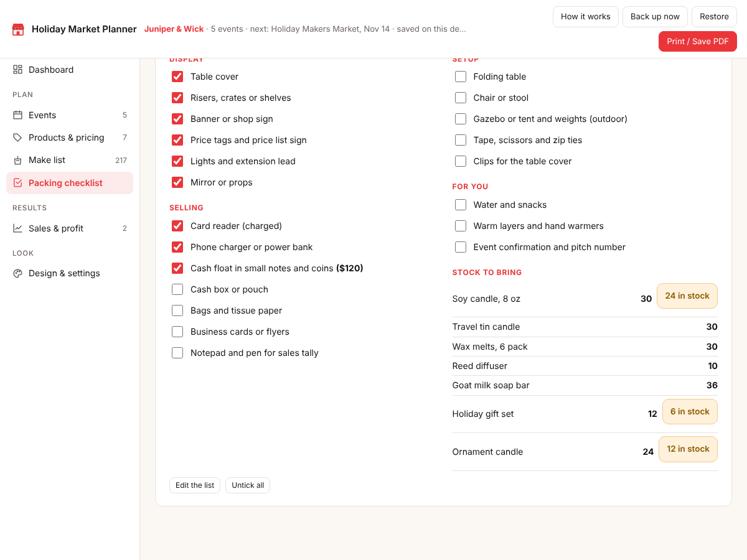This screenshot has width=747, height=560.
Task: Uncheck Banner or shop sign
Action: (177, 119)
